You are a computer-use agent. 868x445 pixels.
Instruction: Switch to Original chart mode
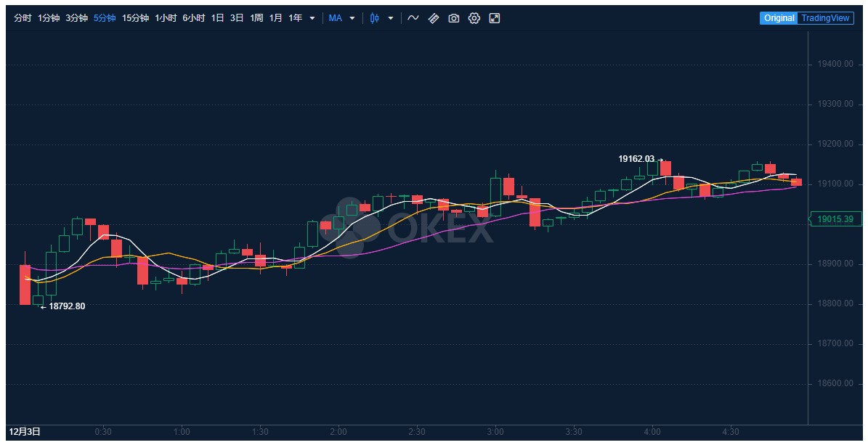point(779,18)
